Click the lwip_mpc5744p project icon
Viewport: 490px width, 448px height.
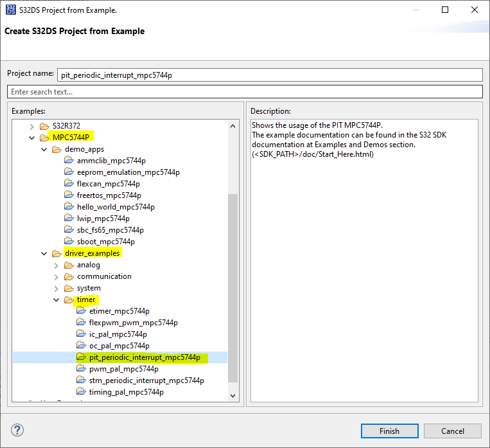tap(69, 218)
